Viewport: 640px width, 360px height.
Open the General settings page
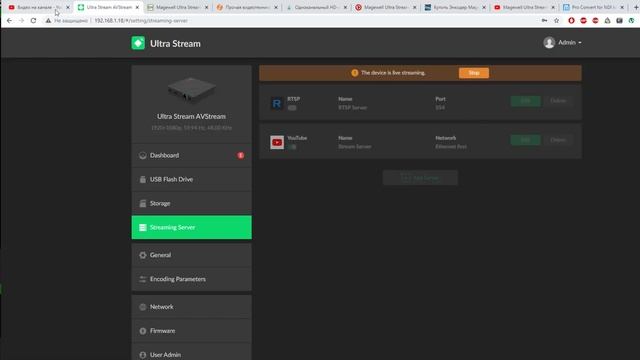pyautogui.click(x=191, y=255)
